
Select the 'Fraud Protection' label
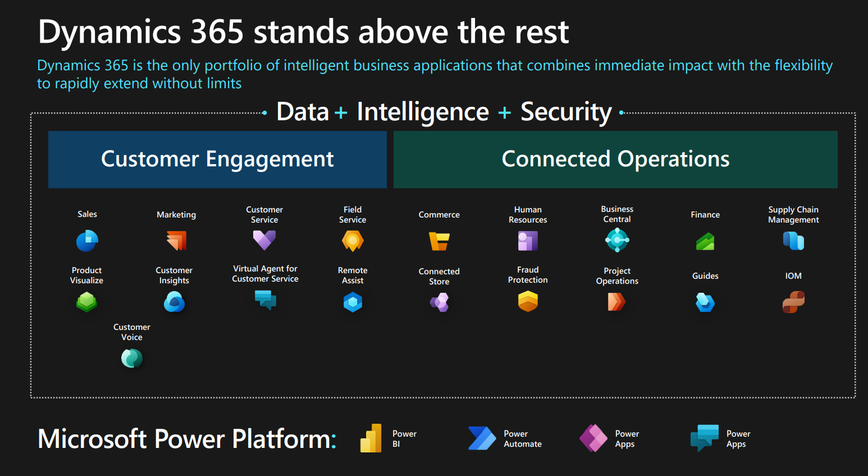[x=528, y=275]
